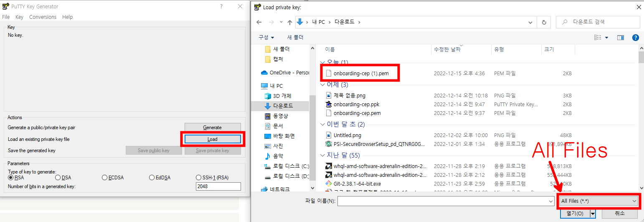Click the 취소 cancel button

(620, 213)
